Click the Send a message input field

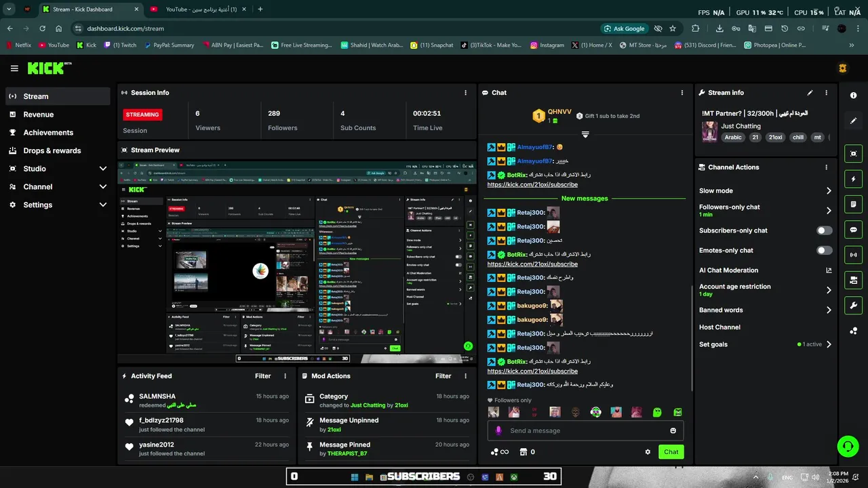click(x=585, y=430)
